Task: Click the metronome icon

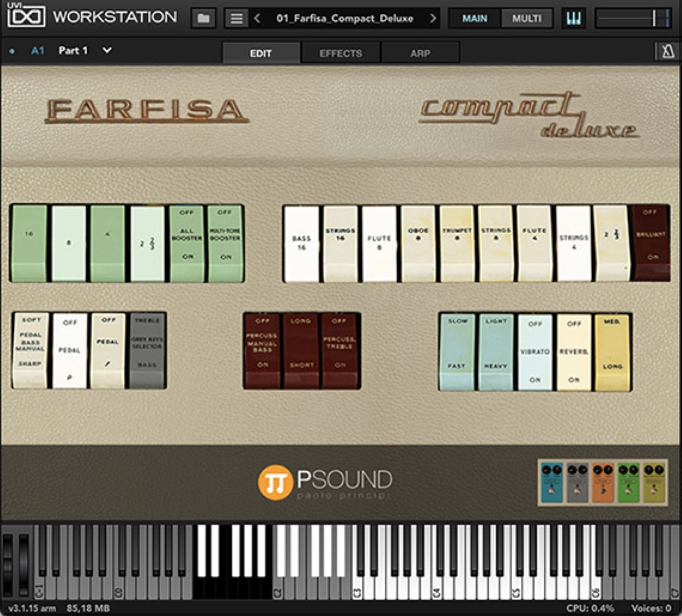Action: (x=667, y=52)
